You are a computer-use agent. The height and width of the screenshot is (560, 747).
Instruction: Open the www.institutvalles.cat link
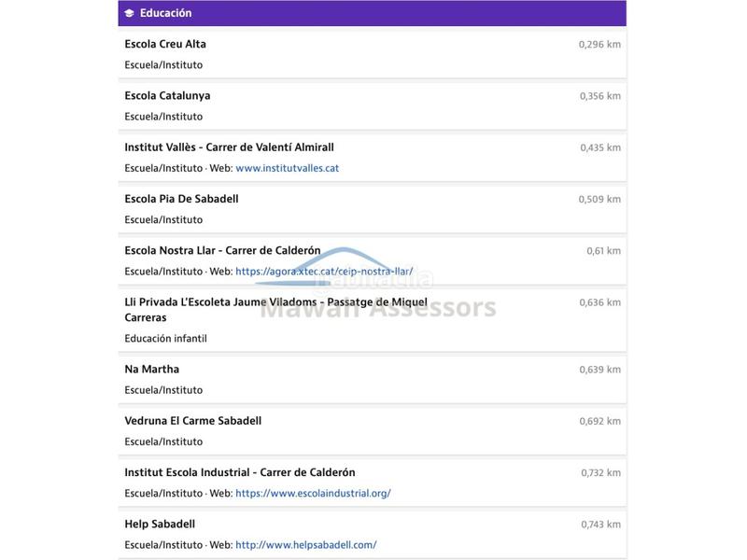pos(287,168)
